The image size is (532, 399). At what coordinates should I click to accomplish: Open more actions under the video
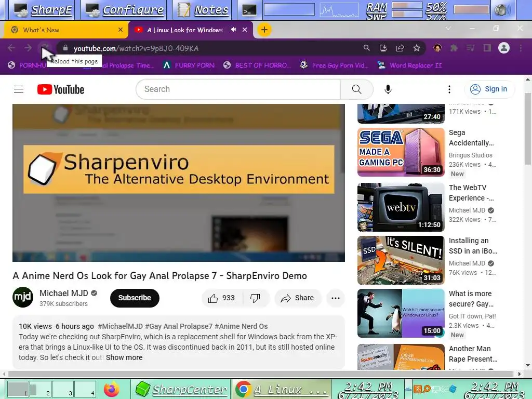336,298
